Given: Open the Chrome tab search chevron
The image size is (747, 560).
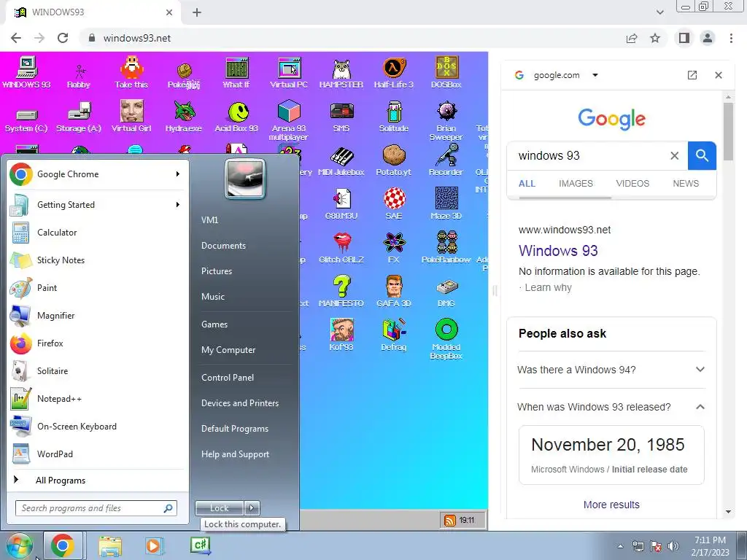Looking at the screenshot, I should coord(659,12).
